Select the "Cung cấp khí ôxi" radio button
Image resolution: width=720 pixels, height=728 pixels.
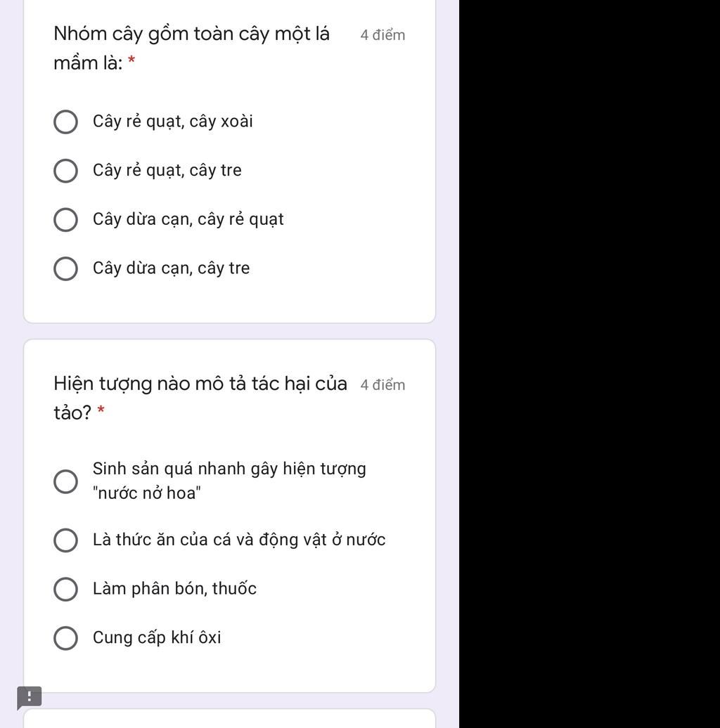click(x=66, y=638)
